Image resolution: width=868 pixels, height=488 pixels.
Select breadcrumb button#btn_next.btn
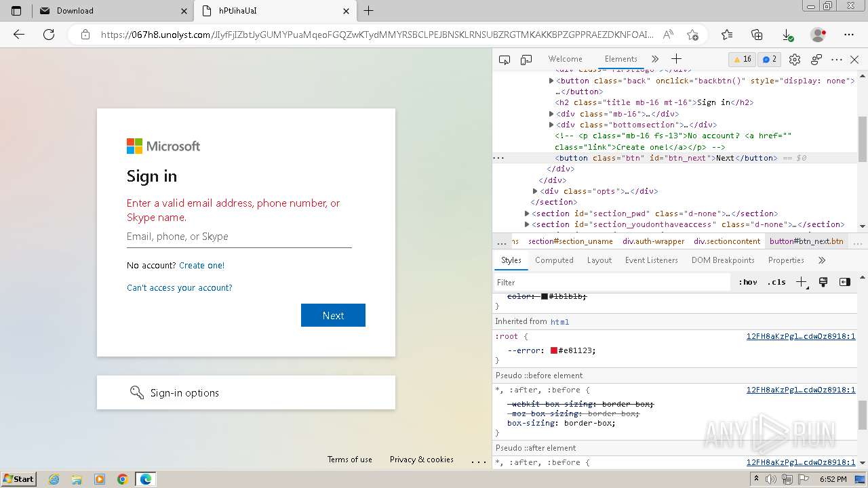pyautogui.click(x=806, y=241)
